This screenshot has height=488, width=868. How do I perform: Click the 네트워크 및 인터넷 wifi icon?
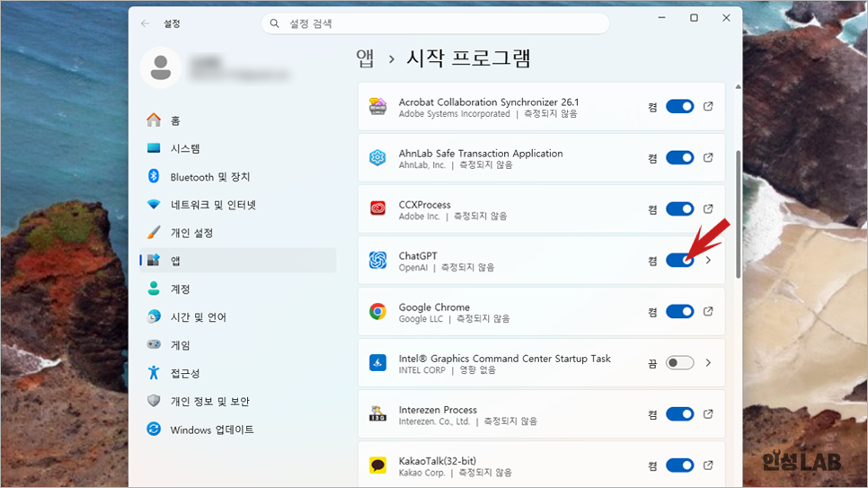(x=154, y=204)
